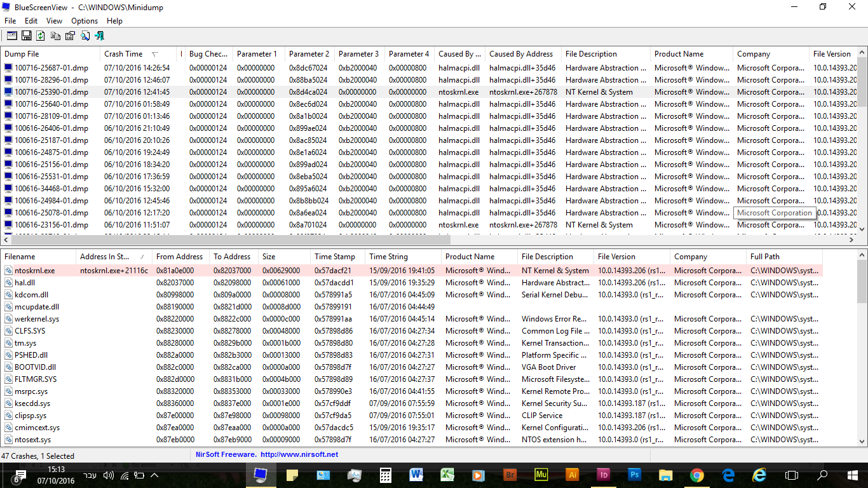Click the Save Selected Items floppy icon
Viewport: 868px width, 488px height.
coord(27,36)
